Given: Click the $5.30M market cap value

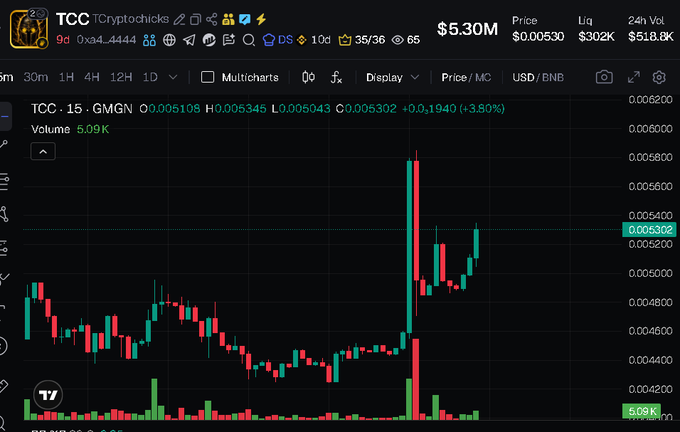Looking at the screenshot, I should (x=467, y=29).
